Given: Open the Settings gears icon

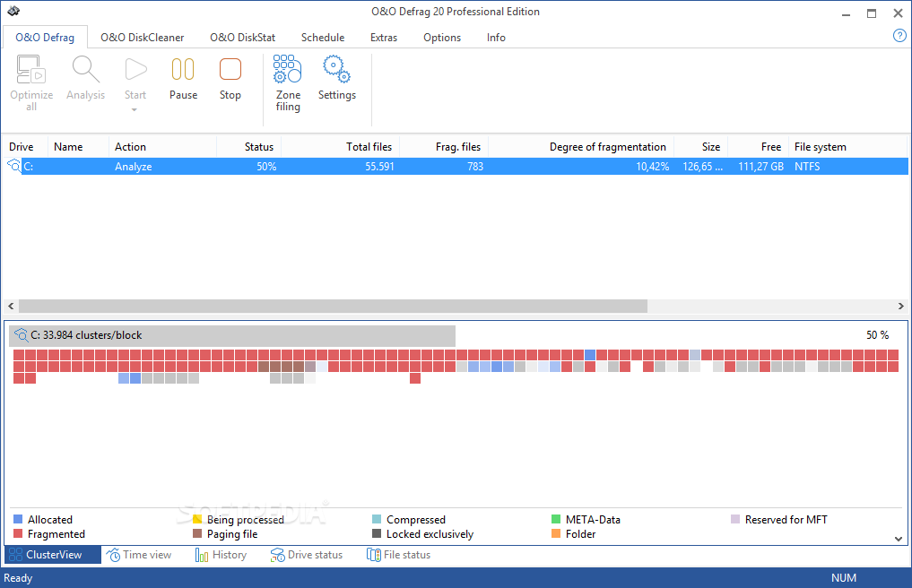Looking at the screenshot, I should click(x=336, y=69).
